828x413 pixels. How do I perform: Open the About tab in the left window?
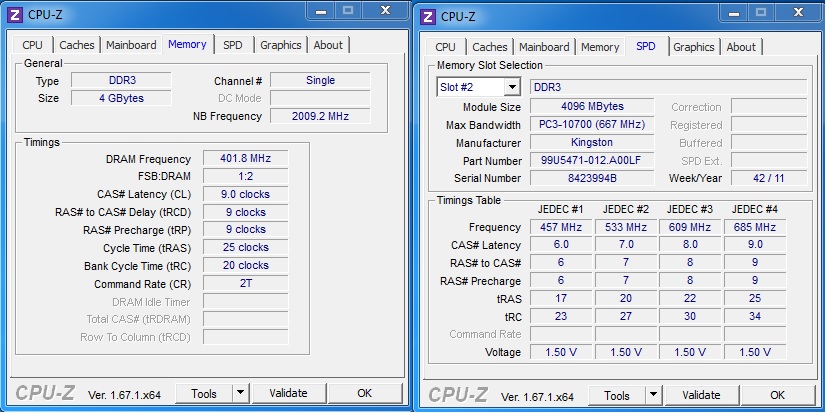(328, 45)
